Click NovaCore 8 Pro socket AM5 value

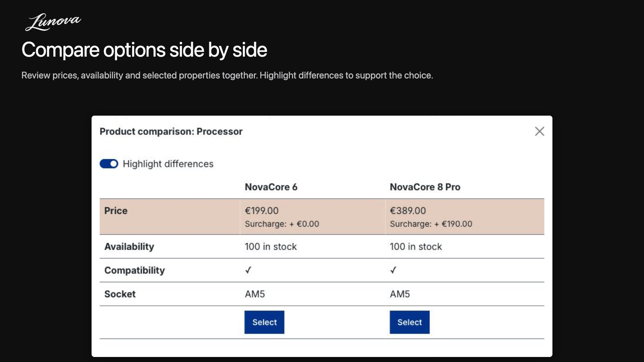click(400, 294)
